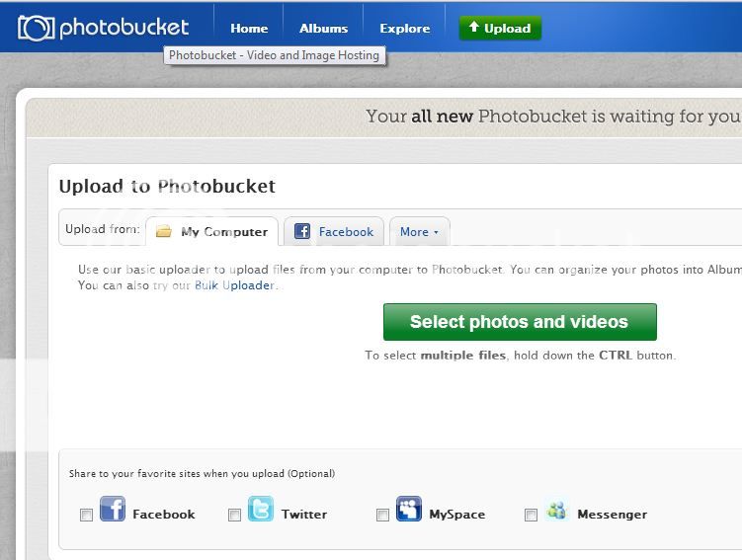Expand the More upload sources dropdown
The width and height of the screenshot is (742, 560).
[419, 232]
